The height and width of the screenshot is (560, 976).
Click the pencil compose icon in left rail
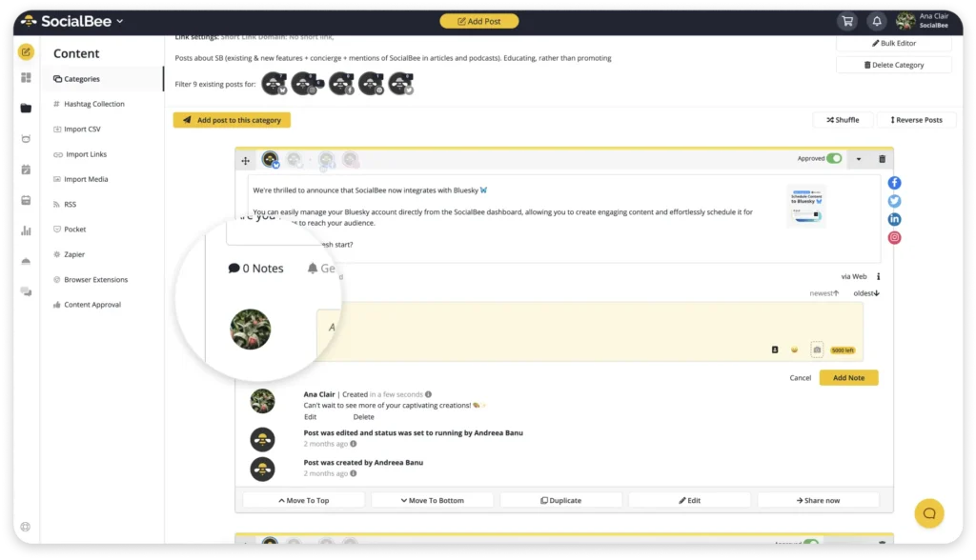point(26,52)
